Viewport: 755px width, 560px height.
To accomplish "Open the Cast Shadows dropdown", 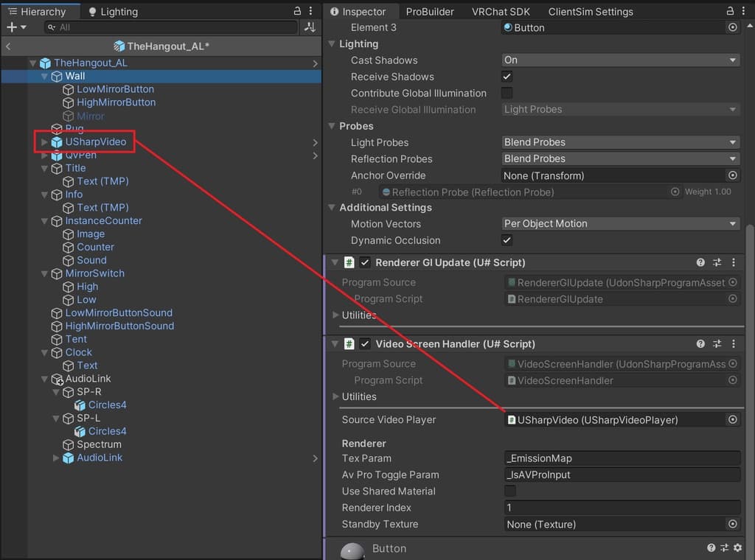I will tap(620, 60).
